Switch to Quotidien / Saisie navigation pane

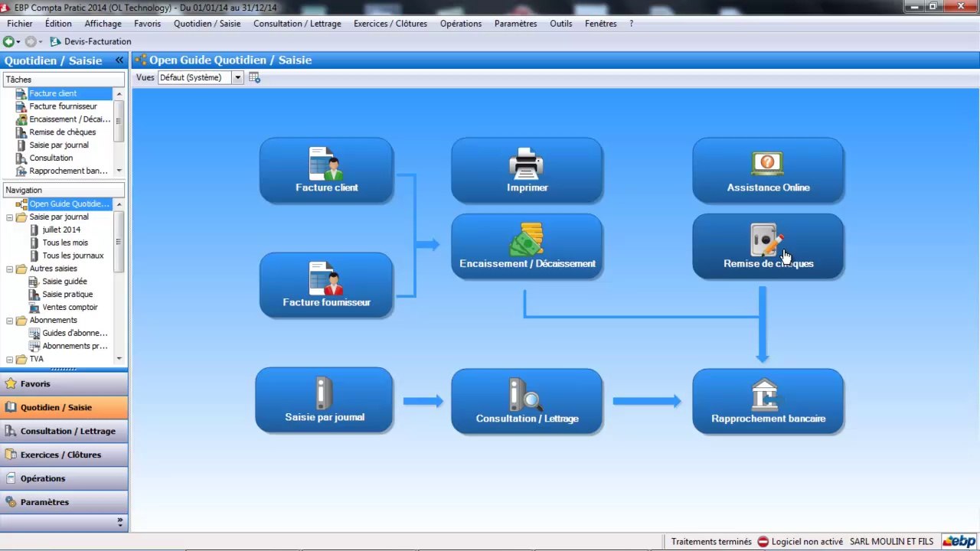(64, 408)
